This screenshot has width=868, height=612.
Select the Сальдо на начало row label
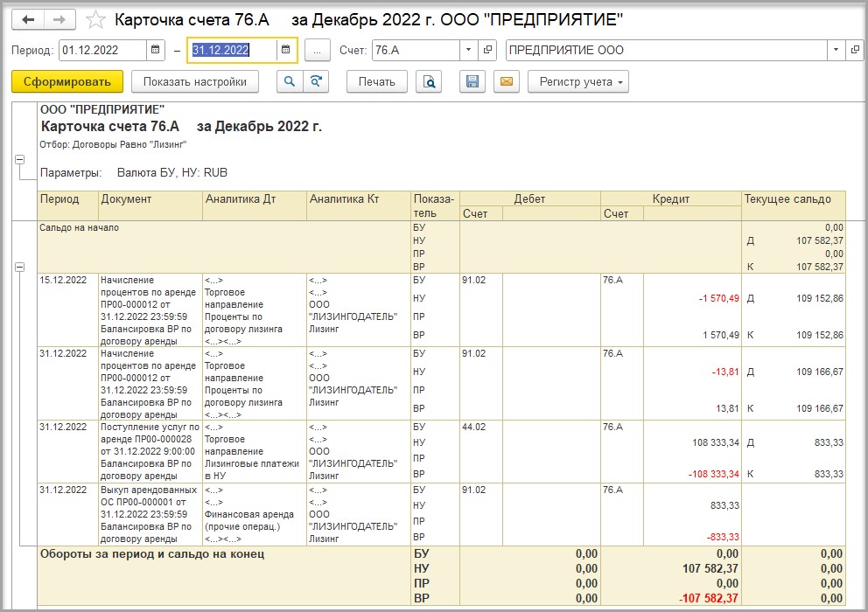click(79, 227)
